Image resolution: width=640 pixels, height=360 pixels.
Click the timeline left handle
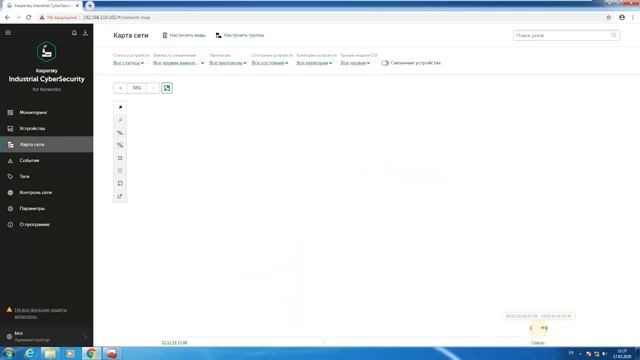pos(531,328)
